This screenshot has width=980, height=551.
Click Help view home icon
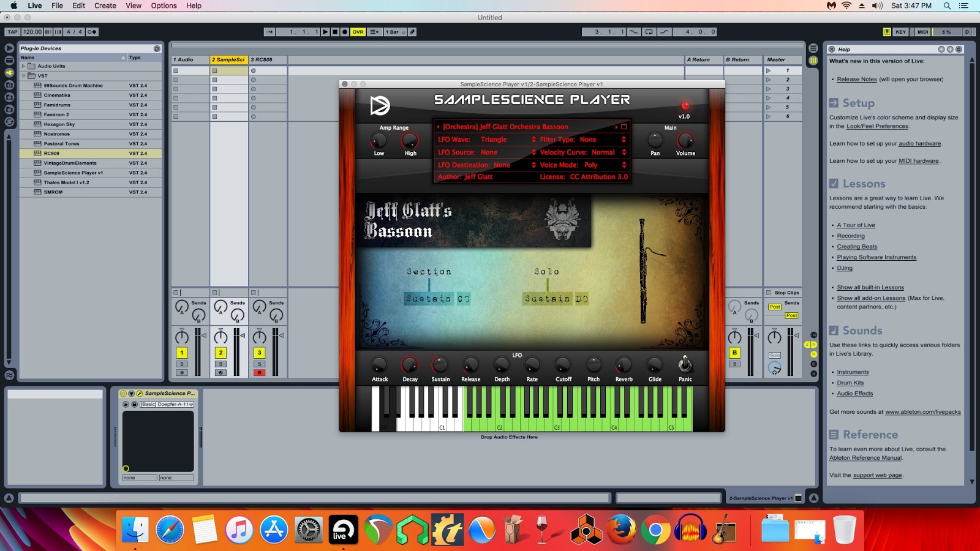[959, 49]
